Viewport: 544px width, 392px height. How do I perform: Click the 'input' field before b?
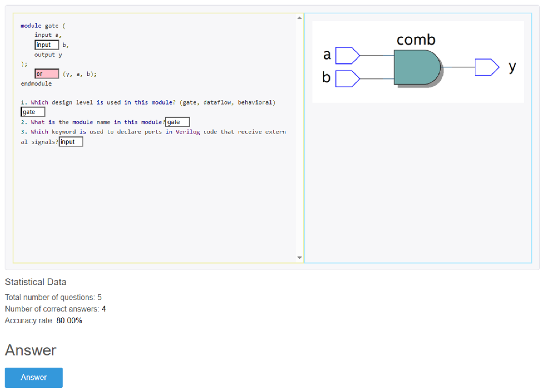[x=47, y=45]
